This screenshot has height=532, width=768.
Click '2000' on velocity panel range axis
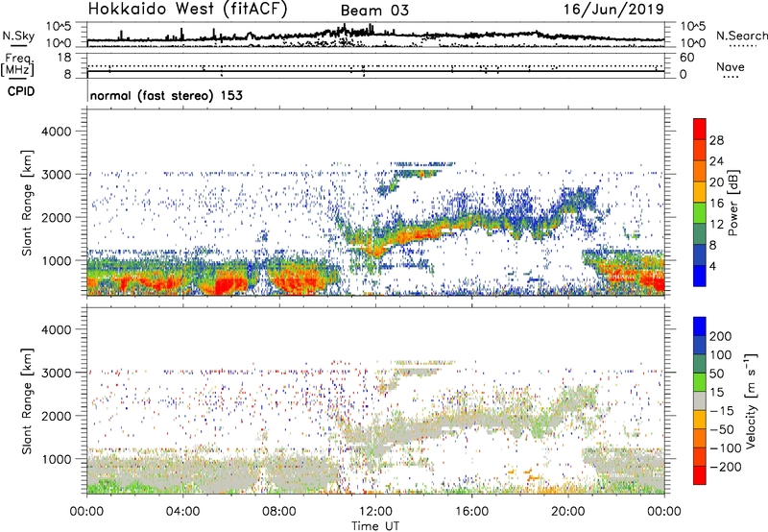56,416
